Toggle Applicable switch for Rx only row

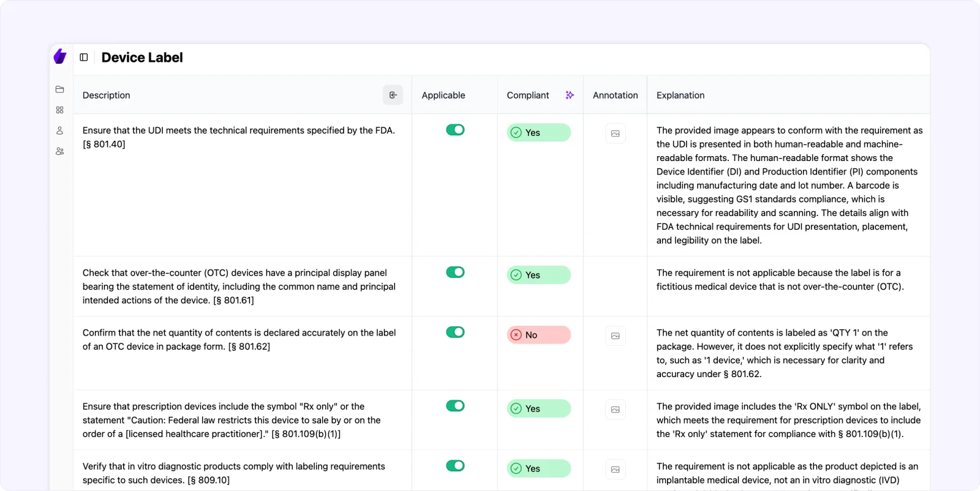click(x=455, y=406)
